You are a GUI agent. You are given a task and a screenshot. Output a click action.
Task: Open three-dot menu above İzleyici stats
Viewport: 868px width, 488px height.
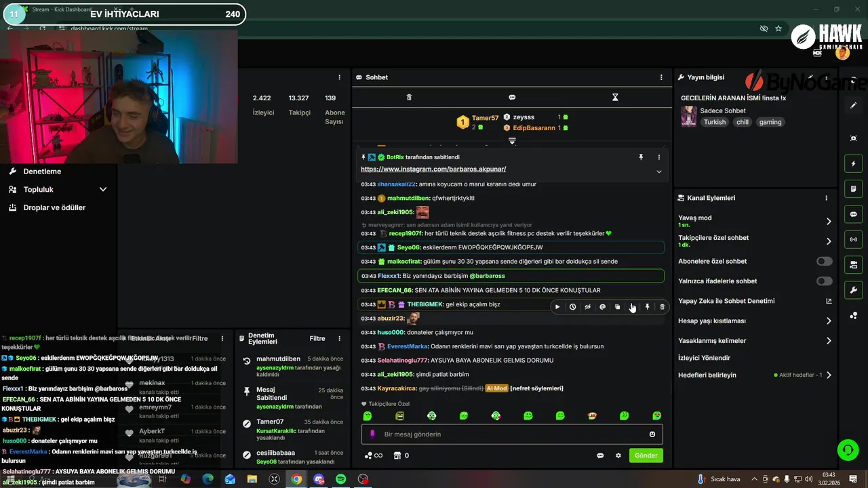[340, 77]
